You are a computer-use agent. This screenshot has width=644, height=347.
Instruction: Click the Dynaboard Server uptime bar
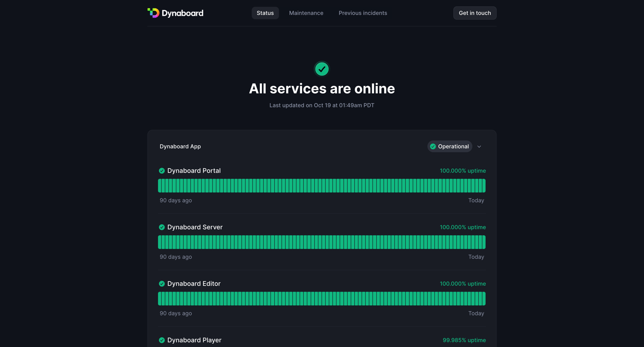322,242
